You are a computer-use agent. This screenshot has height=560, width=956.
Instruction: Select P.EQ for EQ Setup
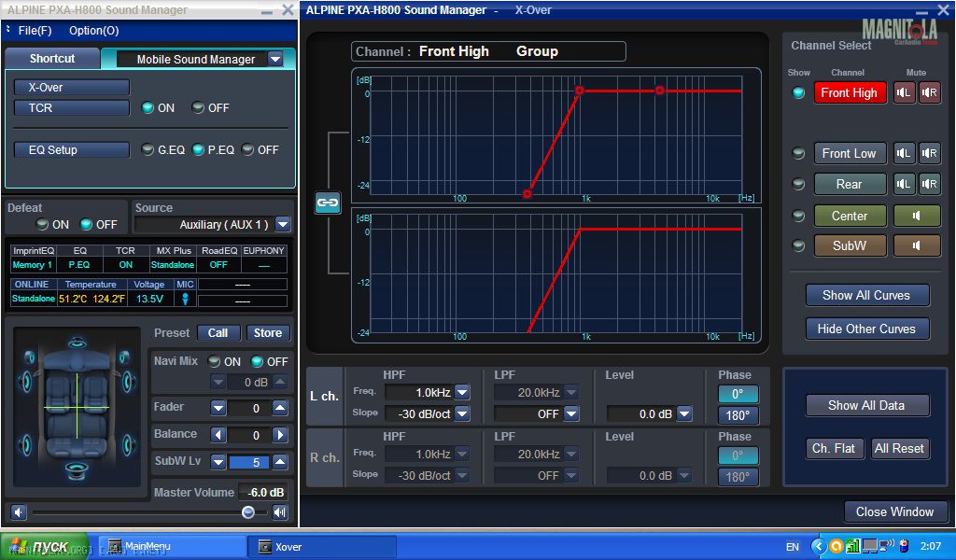pos(198,150)
